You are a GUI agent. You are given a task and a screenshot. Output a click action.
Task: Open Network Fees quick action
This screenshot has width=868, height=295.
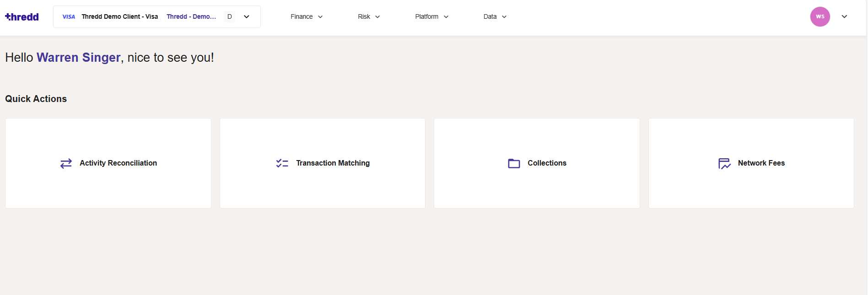[751, 163]
